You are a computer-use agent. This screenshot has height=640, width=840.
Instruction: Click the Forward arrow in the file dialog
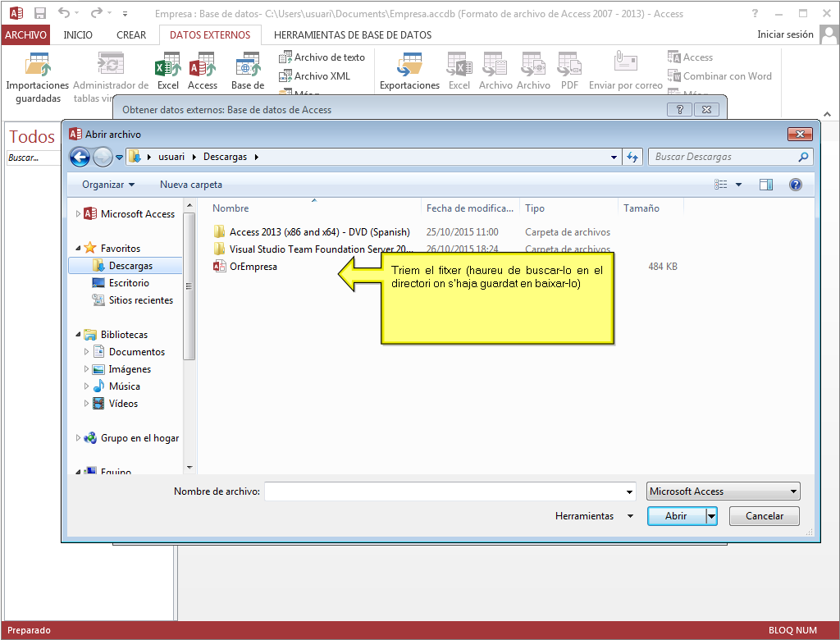(103, 157)
